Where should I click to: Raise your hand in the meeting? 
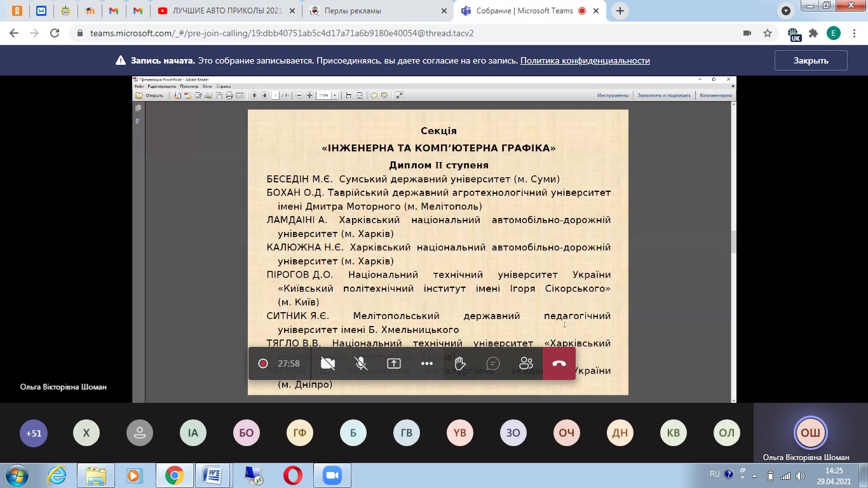460,363
